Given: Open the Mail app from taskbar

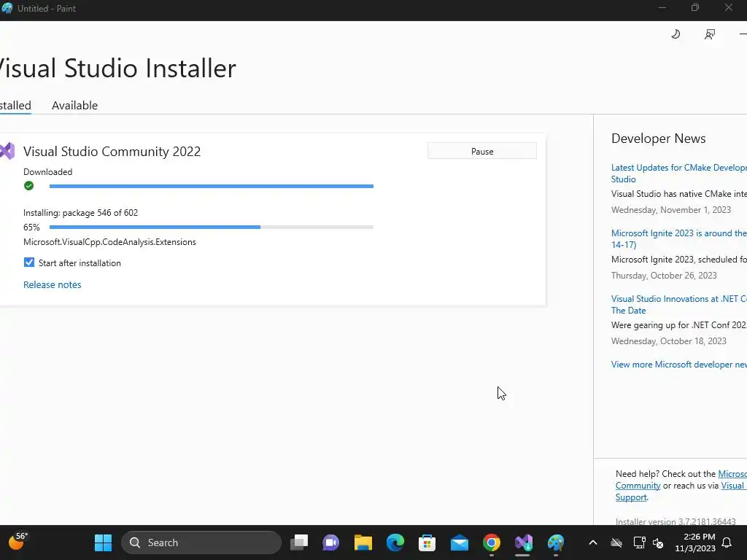Looking at the screenshot, I should (460, 542).
